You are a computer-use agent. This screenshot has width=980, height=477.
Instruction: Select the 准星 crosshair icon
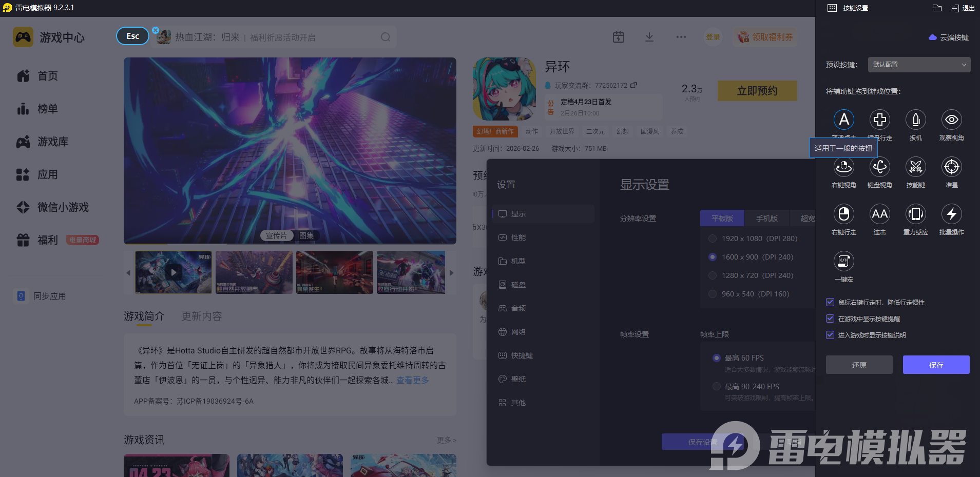click(x=951, y=167)
